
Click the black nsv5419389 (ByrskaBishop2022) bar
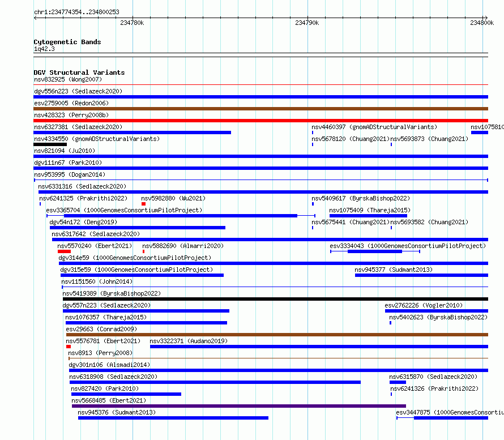coord(275,299)
